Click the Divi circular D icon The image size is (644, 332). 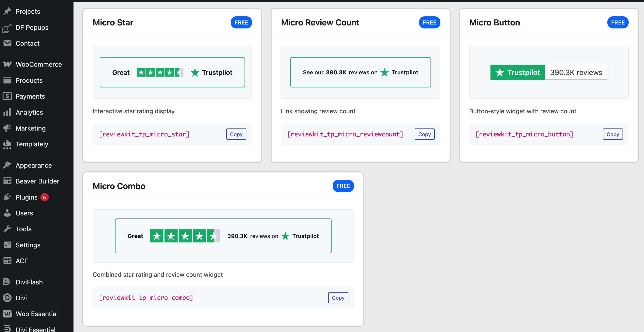pyautogui.click(x=7, y=298)
